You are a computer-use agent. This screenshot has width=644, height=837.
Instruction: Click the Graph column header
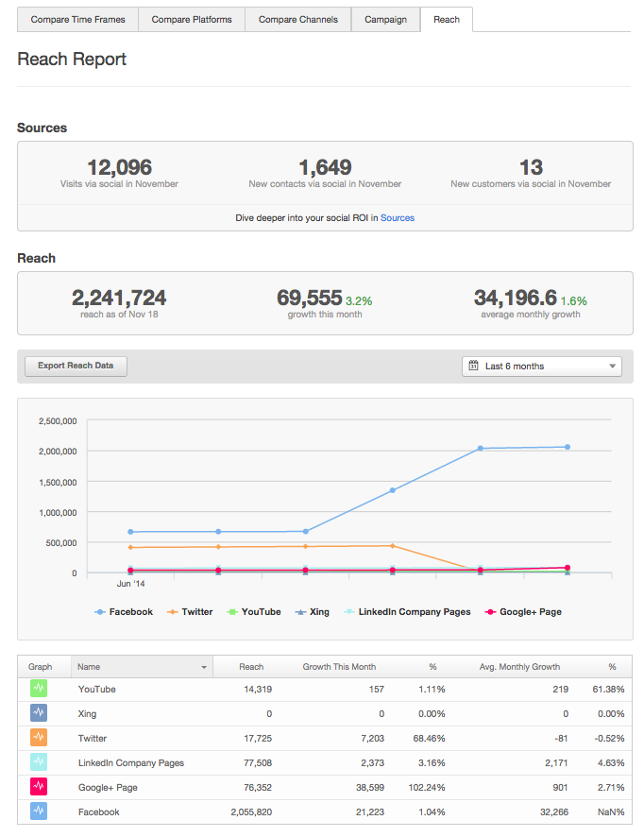pyautogui.click(x=40, y=667)
